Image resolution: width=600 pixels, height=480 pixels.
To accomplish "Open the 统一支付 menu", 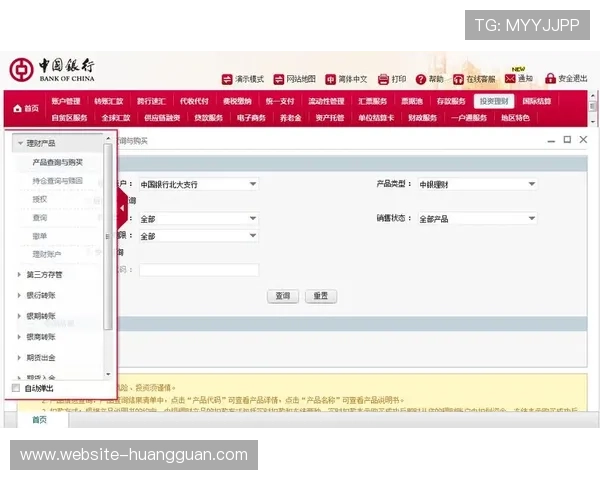I will point(280,101).
